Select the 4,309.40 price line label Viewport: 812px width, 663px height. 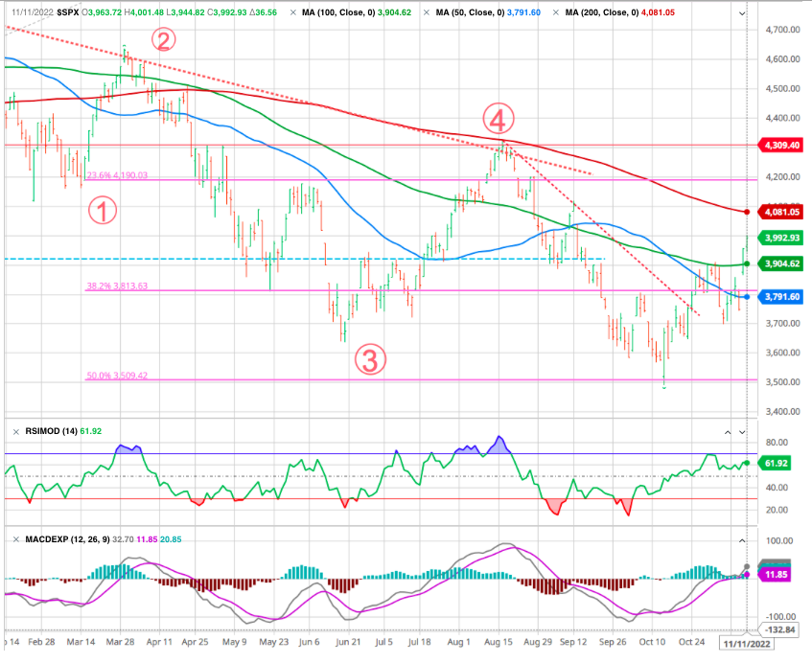[781, 146]
